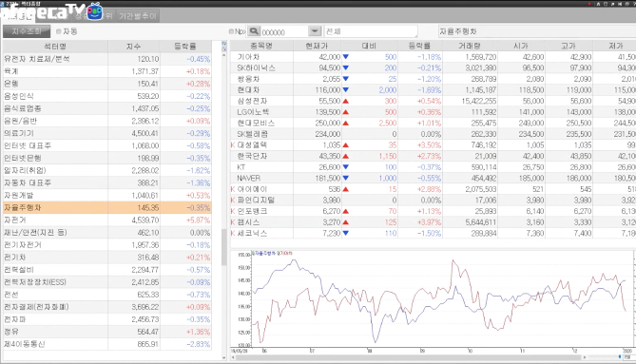Select the 인터넷 대표주 sector row
The height and width of the screenshot is (364, 636).
pos(107,145)
